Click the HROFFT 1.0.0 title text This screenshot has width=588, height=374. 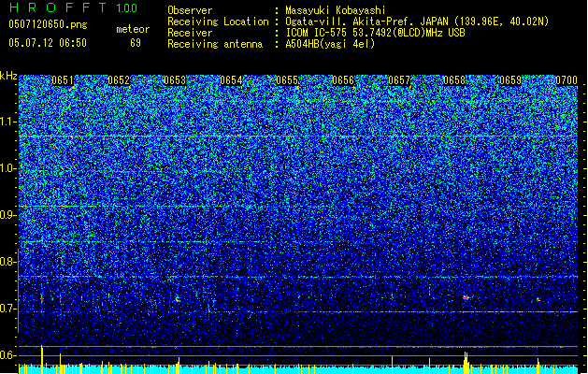tap(74, 7)
